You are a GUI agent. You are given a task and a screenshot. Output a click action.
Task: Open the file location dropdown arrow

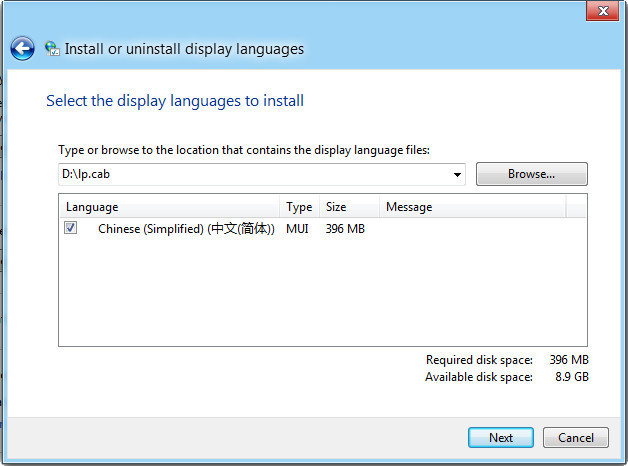(x=457, y=175)
